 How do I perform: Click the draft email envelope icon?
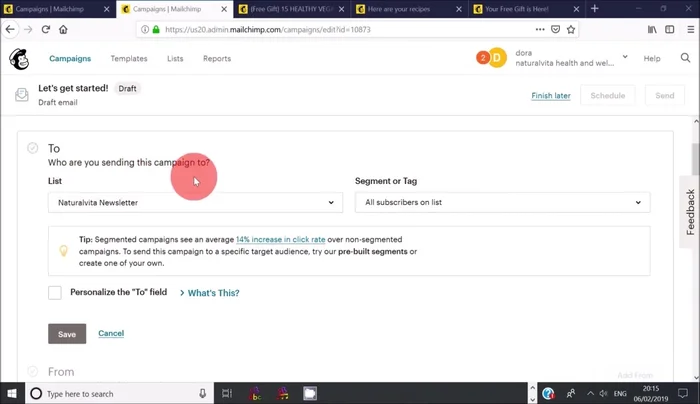click(x=21, y=95)
